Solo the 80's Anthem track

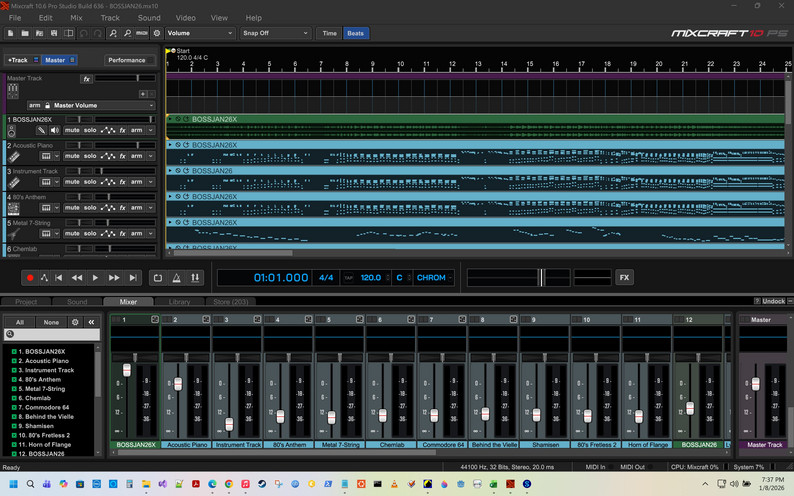91,208
